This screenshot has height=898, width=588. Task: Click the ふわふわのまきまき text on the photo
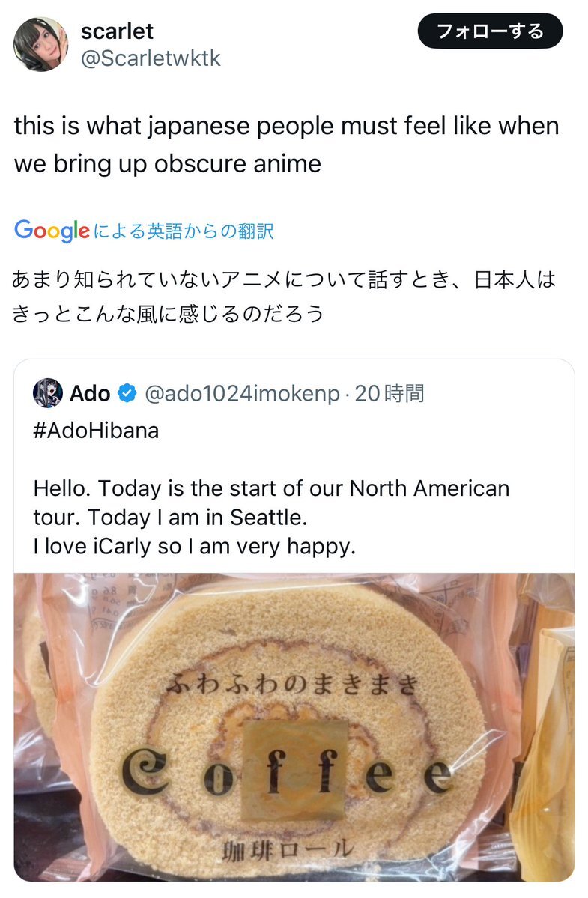pos(293,684)
